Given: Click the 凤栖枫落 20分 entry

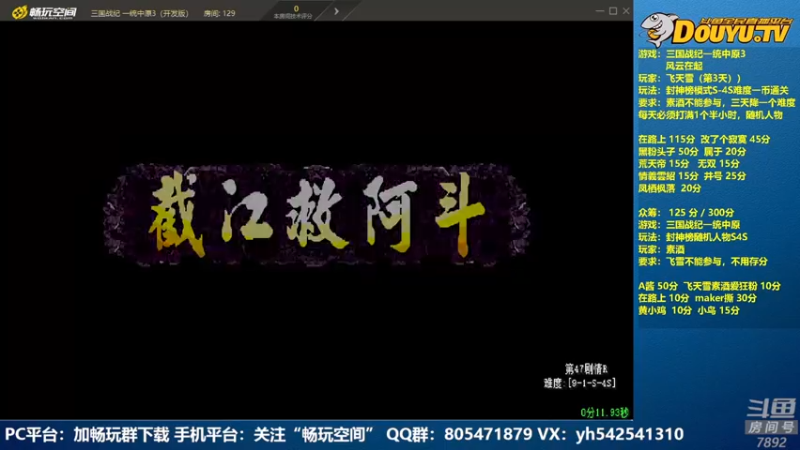Looking at the screenshot, I should [x=669, y=188].
